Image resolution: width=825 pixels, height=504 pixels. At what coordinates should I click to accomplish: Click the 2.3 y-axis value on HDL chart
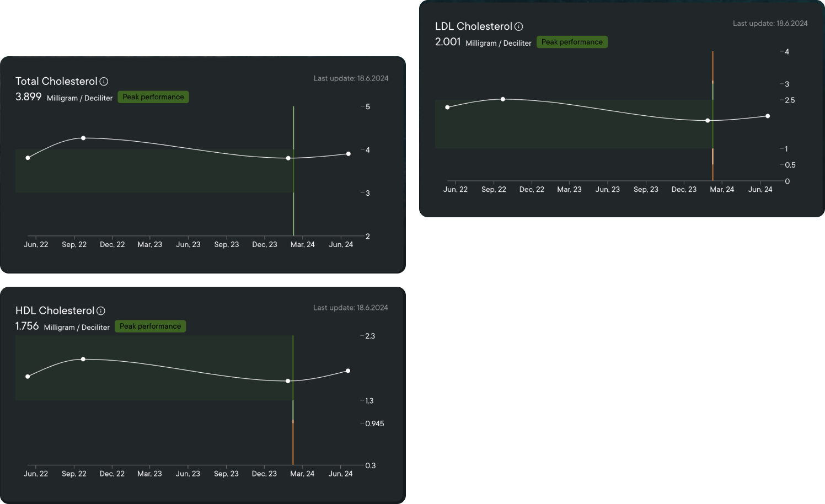(370, 336)
